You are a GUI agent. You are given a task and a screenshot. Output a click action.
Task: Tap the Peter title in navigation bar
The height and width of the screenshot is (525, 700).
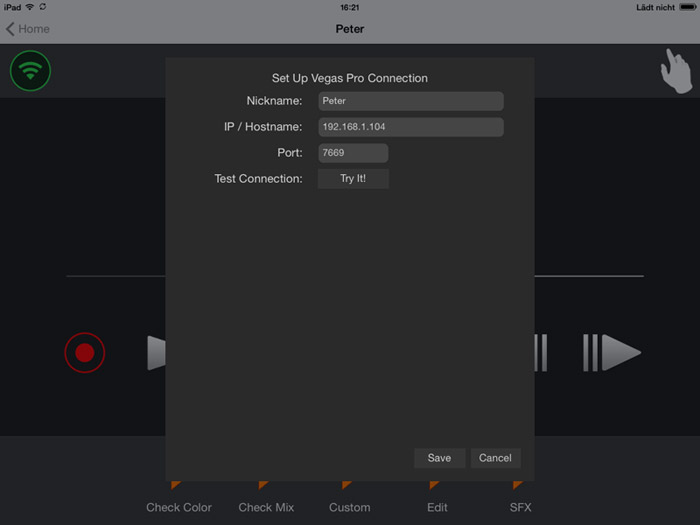(350, 29)
